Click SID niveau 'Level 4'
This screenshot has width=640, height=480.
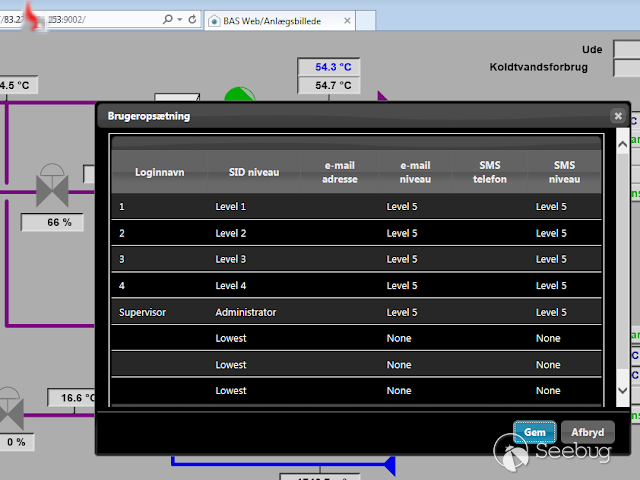point(231,286)
